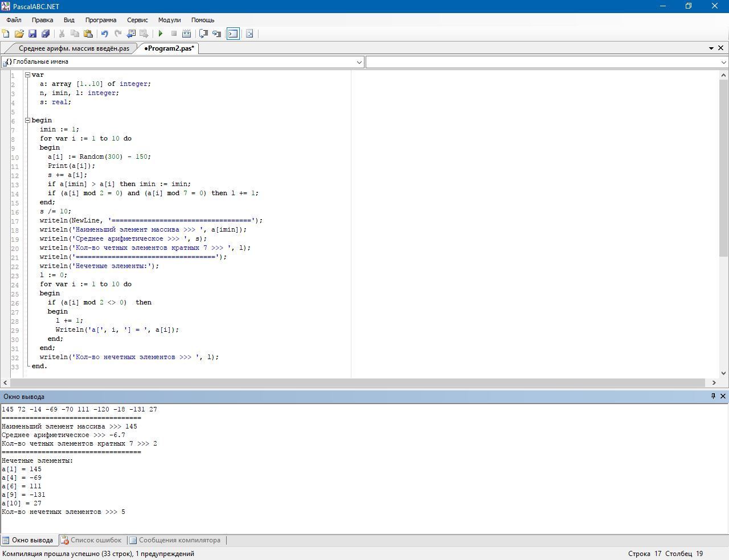Click line number 33 in the gutter
The image size is (729, 560).
15,367
